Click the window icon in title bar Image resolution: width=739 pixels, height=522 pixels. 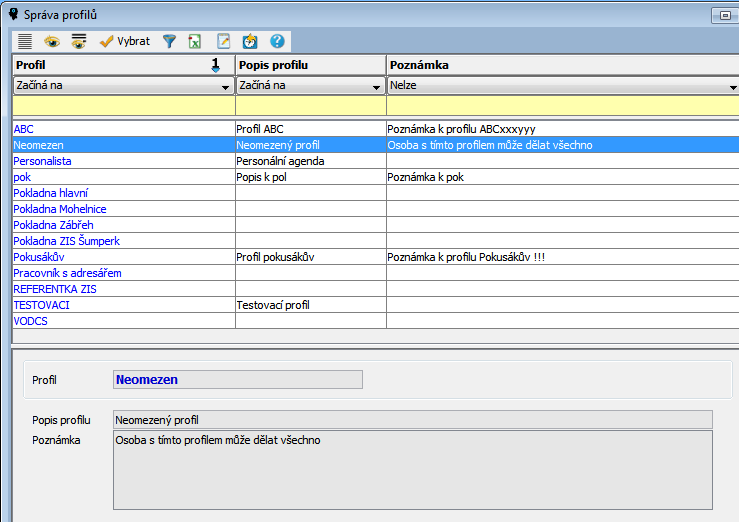coord(11,14)
